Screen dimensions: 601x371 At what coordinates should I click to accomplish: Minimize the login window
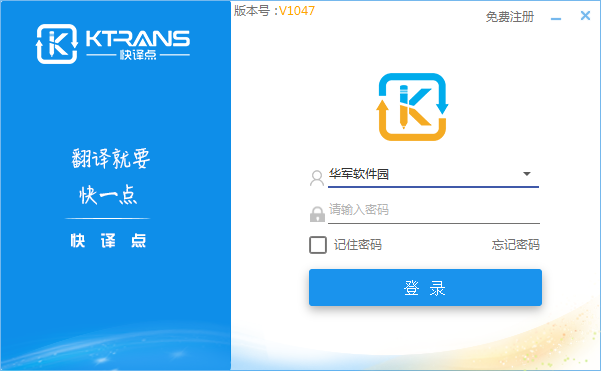[x=556, y=18]
